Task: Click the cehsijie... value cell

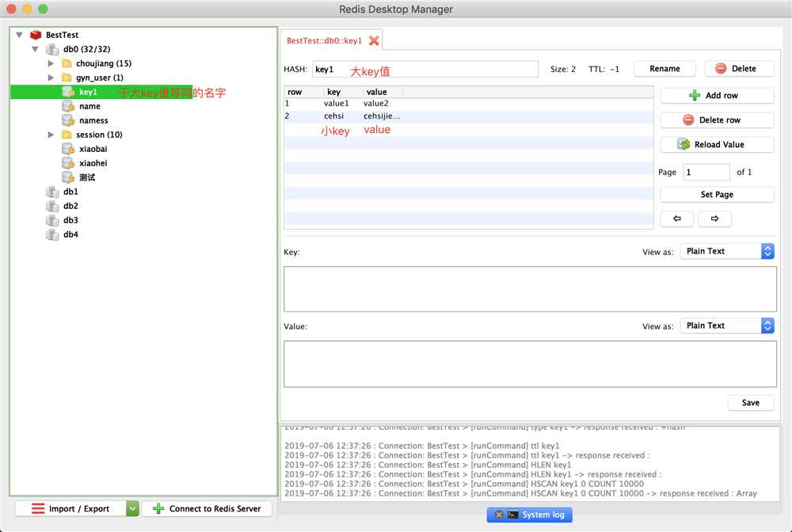Action: [382, 116]
